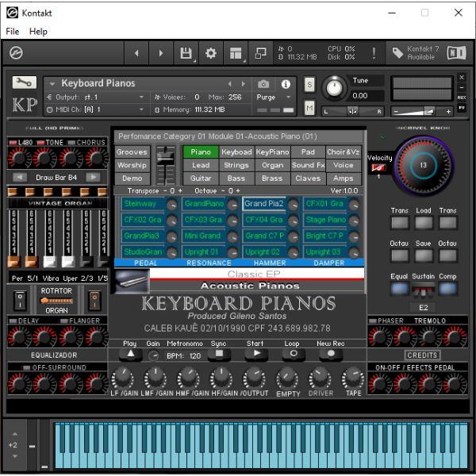Click the pan L-R slider

pos(353,111)
